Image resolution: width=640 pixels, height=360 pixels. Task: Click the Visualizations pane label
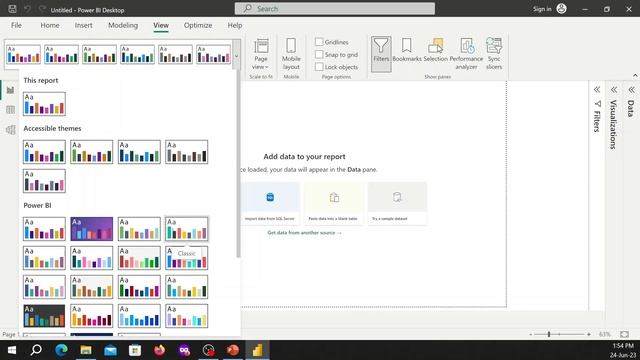pos(613,124)
